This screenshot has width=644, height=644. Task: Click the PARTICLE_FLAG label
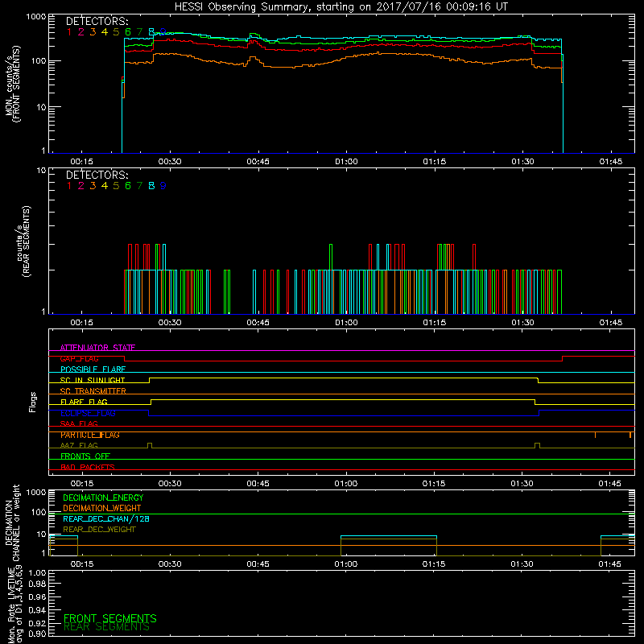pyautogui.click(x=90, y=435)
